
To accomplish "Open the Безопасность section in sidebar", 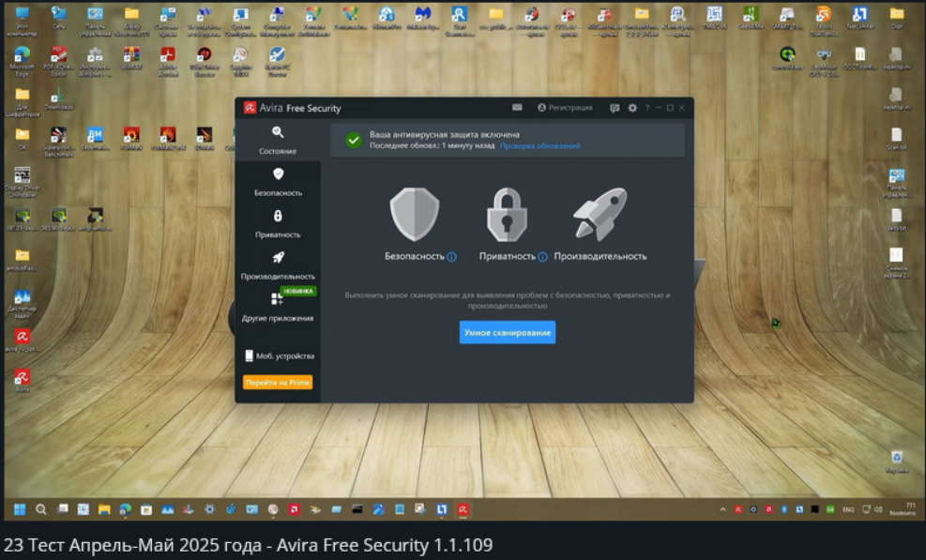I will 278,182.
